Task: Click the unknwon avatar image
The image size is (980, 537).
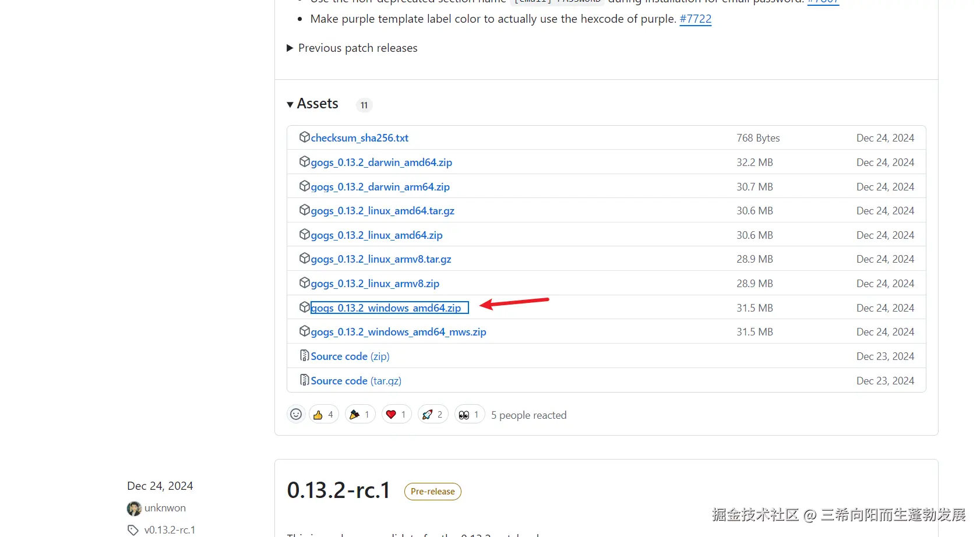Action: [x=134, y=508]
